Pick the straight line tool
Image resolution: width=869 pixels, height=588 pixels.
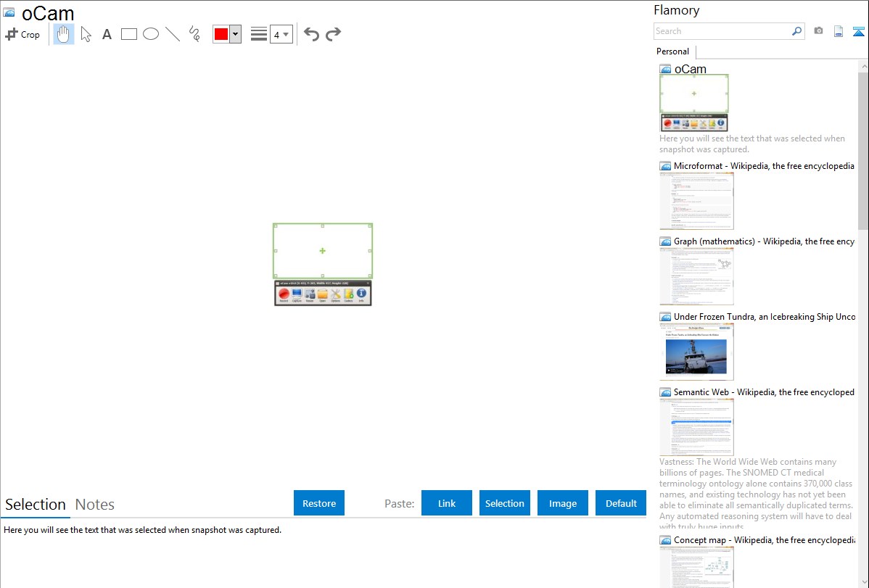click(x=173, y=34)
